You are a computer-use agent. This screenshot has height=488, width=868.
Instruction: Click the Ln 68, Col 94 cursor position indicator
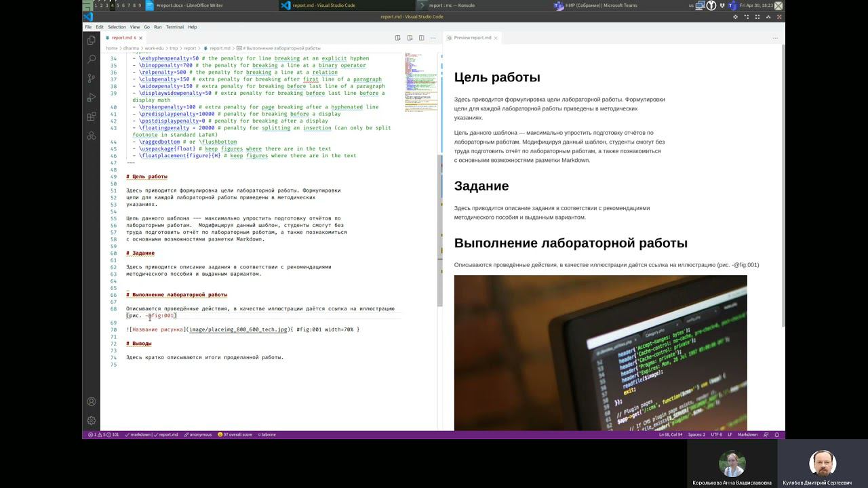[x=670, y=434]
